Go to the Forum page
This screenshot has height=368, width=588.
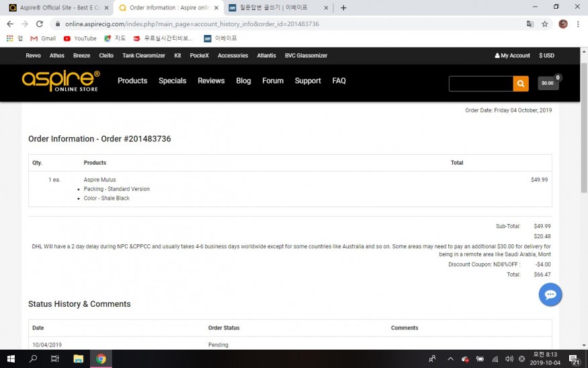point(273,81)
